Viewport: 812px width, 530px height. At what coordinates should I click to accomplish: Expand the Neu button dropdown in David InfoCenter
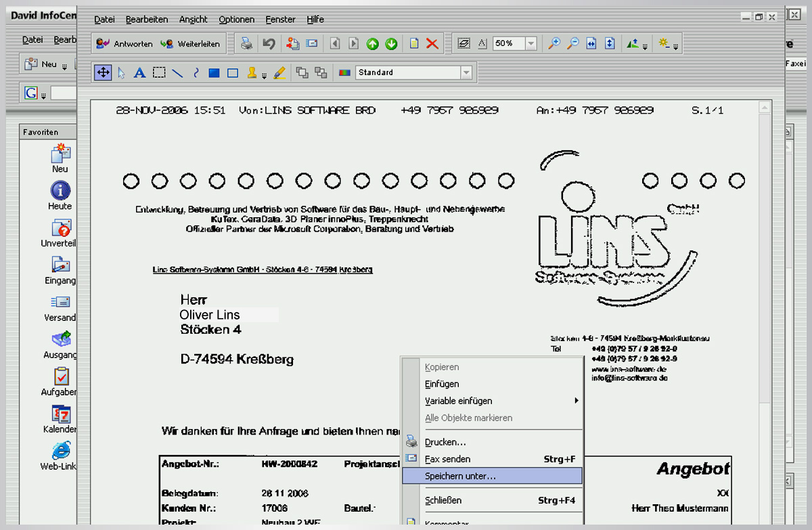65,66
